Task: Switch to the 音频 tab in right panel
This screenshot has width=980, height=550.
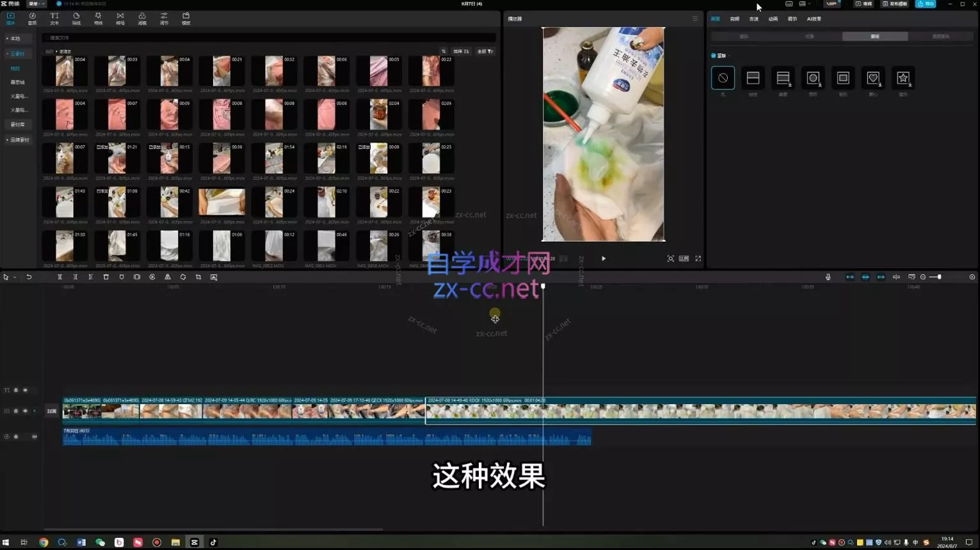Action: point(734,19)
